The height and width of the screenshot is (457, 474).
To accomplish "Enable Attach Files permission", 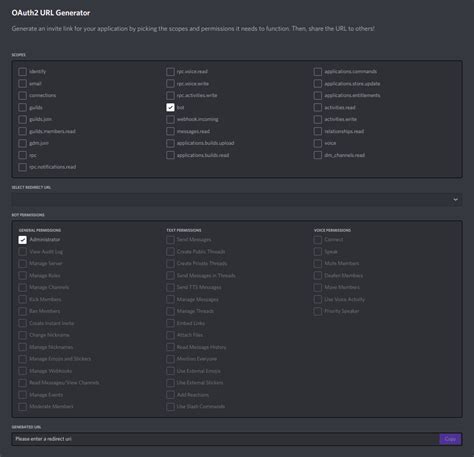I will [170, 335].
